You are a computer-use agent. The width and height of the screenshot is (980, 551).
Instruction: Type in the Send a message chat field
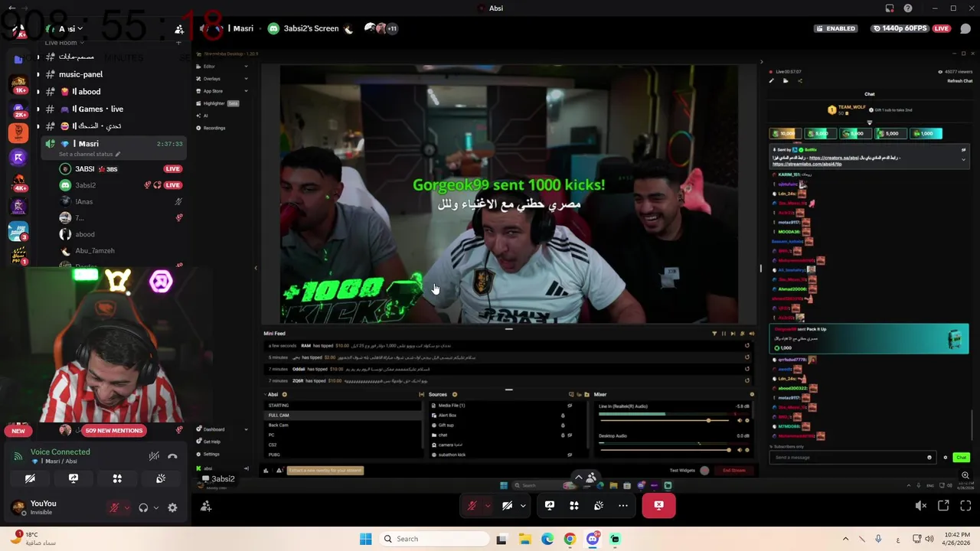tap(851, 458)
